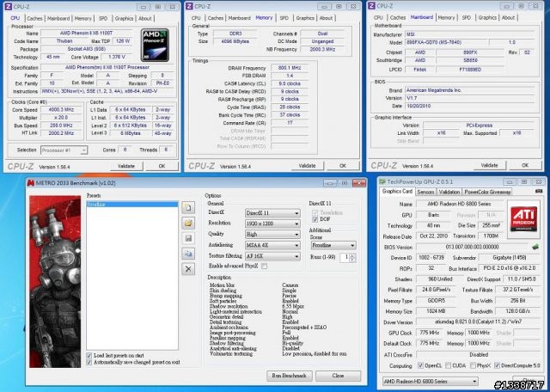Save GPU BIOS using the green chip icon
The image size is (550, 392).
click(x=535, y=247)
